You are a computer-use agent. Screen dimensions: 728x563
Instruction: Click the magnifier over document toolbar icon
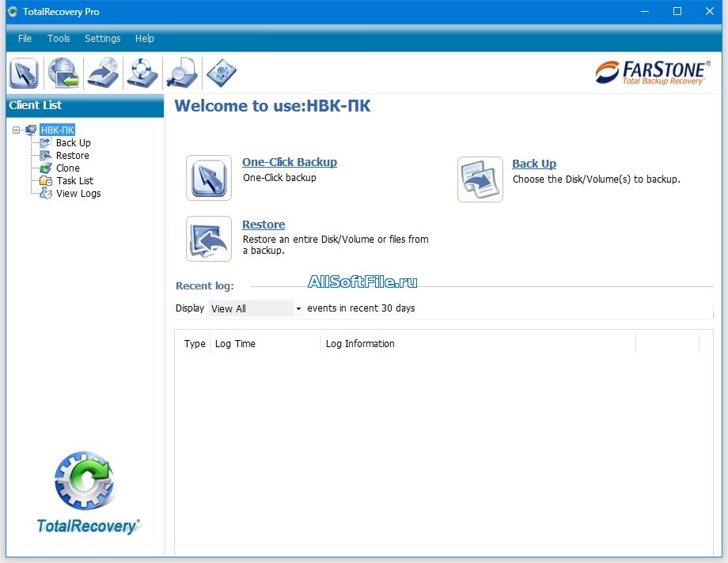[182, 74]
